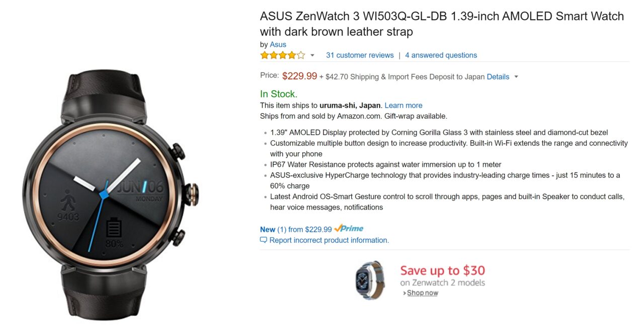Click the star rating icons
The image size is (644, 333).
coord(282,55)
